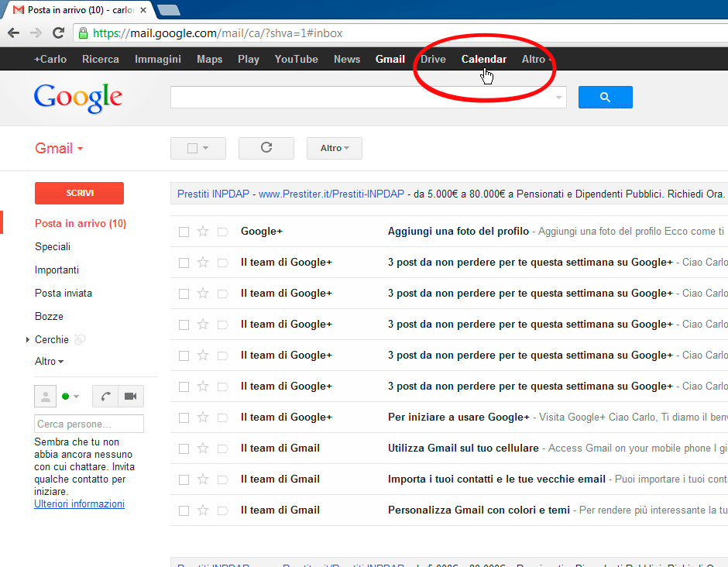Check the 'Per iniziare a usare Google+' email

click(x=184, y=418)
